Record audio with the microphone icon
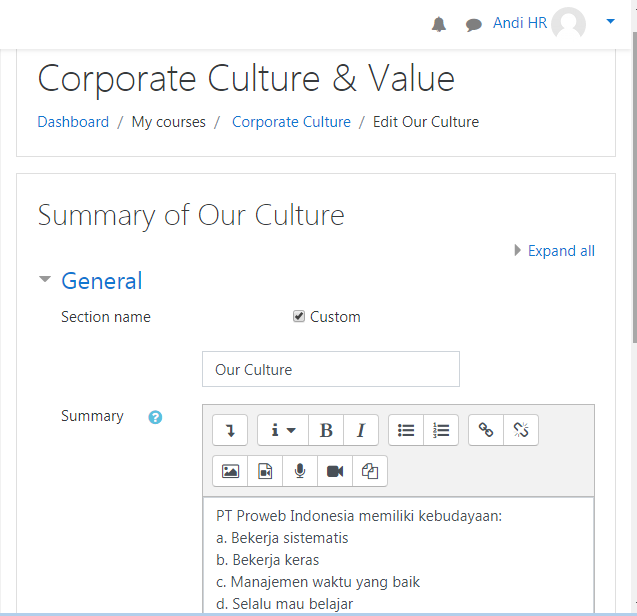The width and height of the screenshot is (637, 616). pos(300,471)
